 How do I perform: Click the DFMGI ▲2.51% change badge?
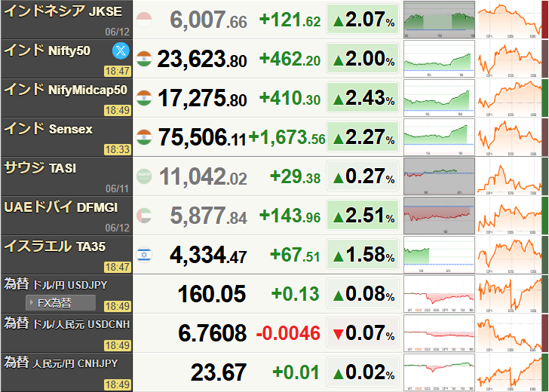pos(363,216)
